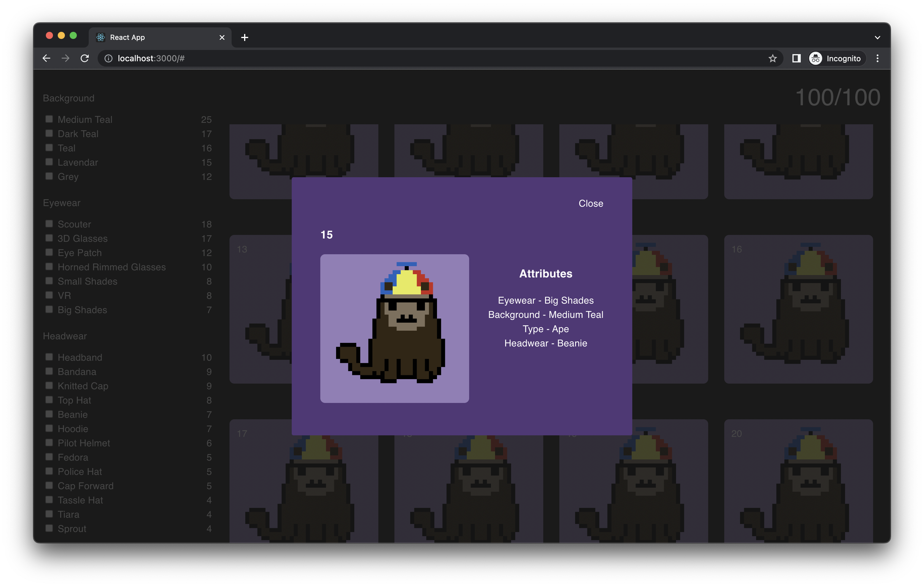Open a new tab with the plus icon
The width and height of the screenshot is (924, 587).
coord(244,37)
